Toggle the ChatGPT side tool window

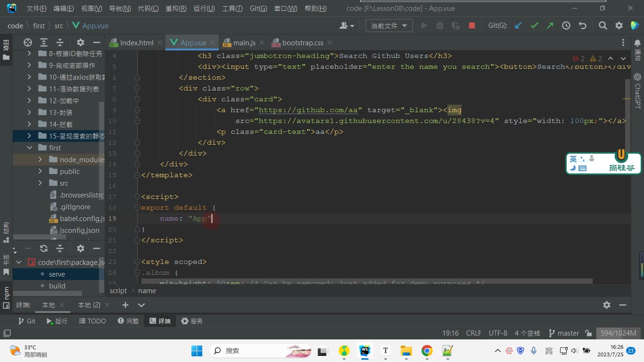pyautogui.click(x=637, y=91)
